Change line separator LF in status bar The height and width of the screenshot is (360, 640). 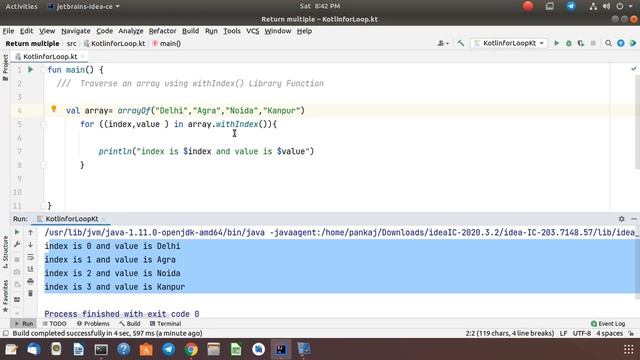point(563,333)
